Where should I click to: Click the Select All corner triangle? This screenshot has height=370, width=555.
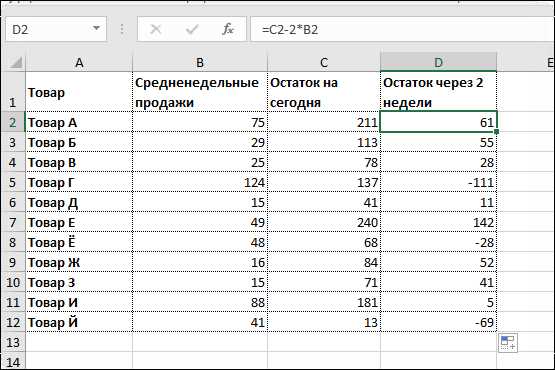click(x=15, y=63)
